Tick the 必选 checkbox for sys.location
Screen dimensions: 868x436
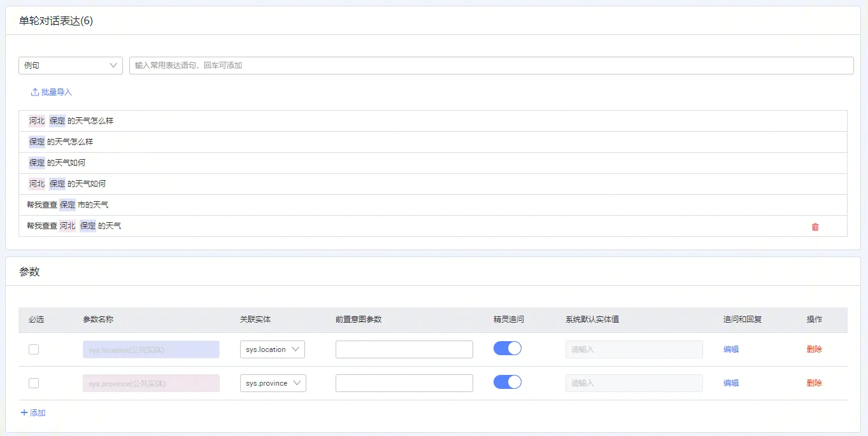click(34, 349)
